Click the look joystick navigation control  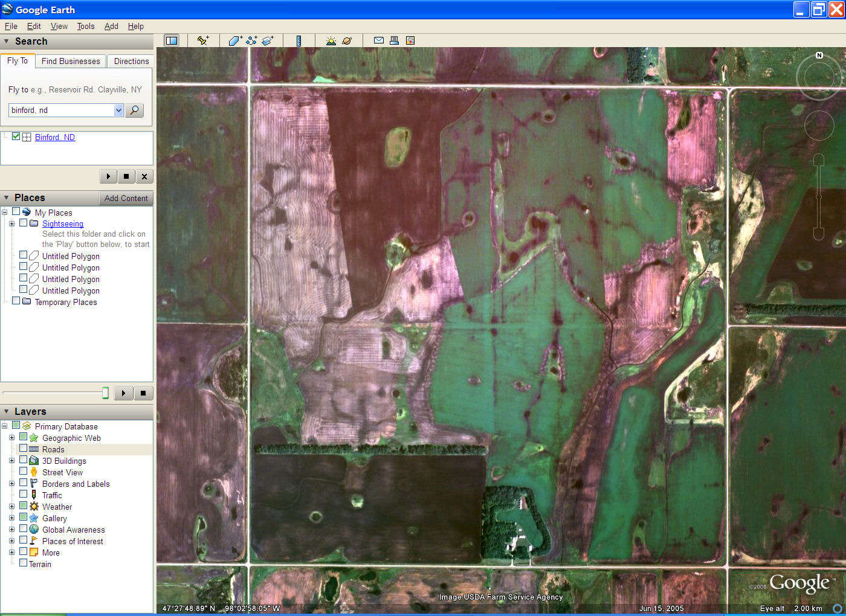[x=819, y=77]
